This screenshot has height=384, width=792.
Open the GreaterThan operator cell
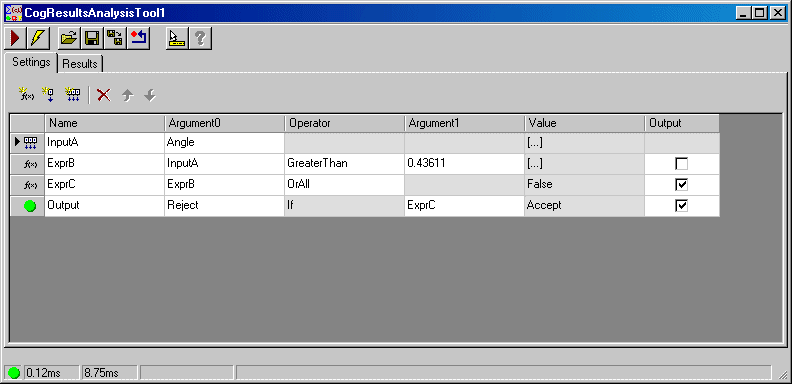coord(344,164)
